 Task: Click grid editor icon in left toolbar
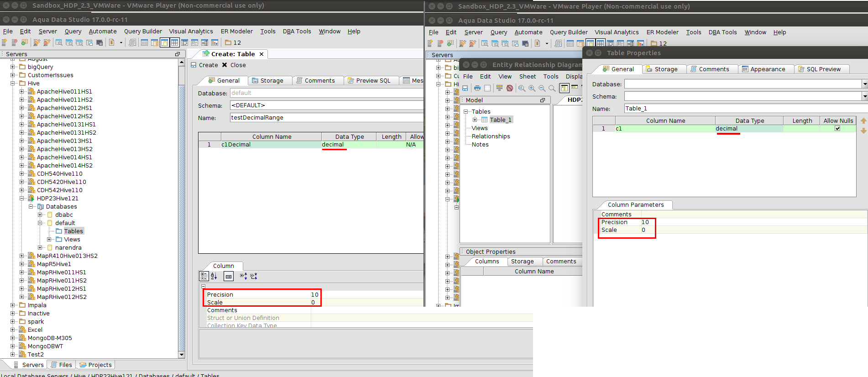(174, 42)
